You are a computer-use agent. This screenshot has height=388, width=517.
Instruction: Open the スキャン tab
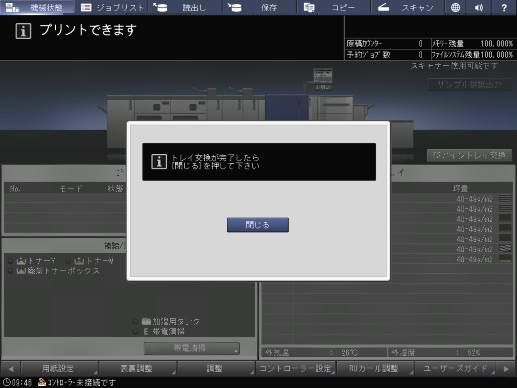pyautogui.click(x=408, y=7)
